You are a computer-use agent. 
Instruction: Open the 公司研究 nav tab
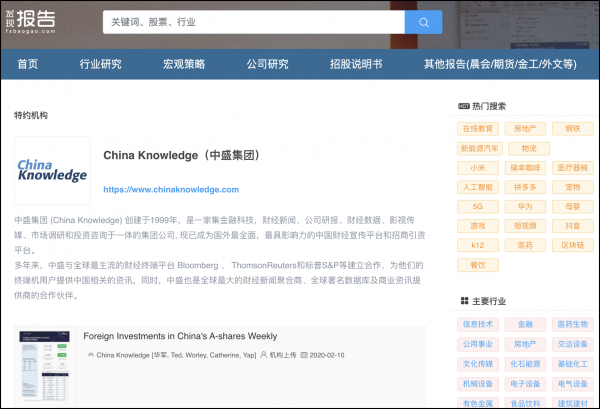coord(267,64)
